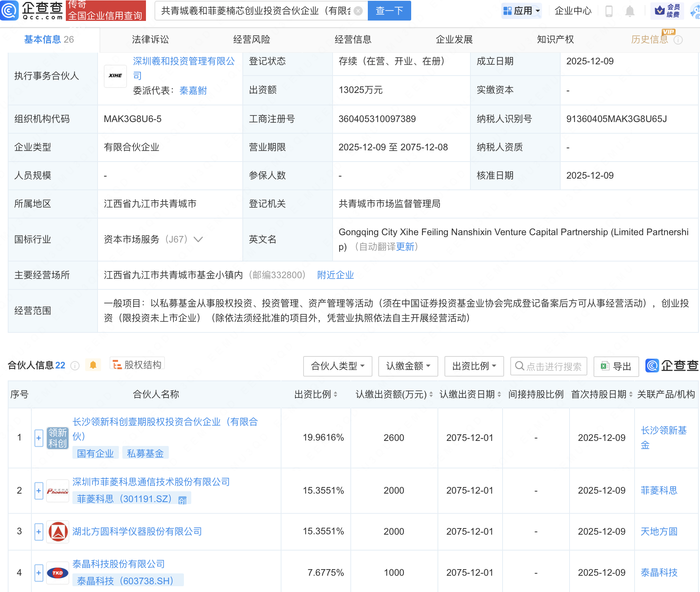Open header notification bell icon
Screen dimensions: 700x592
[x=630, y=11]
